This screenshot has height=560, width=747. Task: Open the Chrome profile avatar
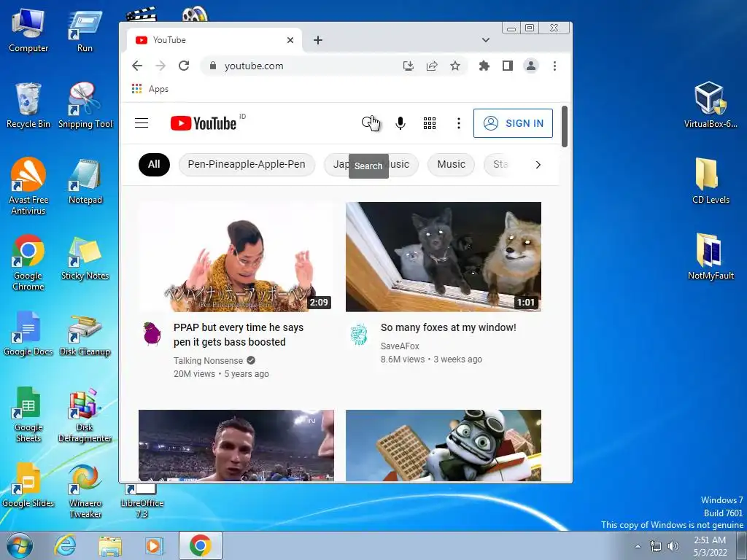pyautogui.click(x=531, y=66)
